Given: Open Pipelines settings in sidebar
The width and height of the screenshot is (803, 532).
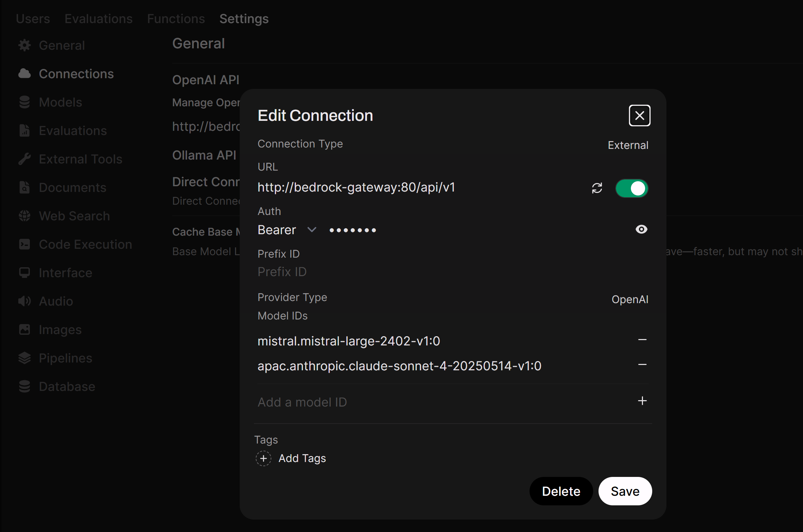Looking at the screenshot, I should 65,358.
